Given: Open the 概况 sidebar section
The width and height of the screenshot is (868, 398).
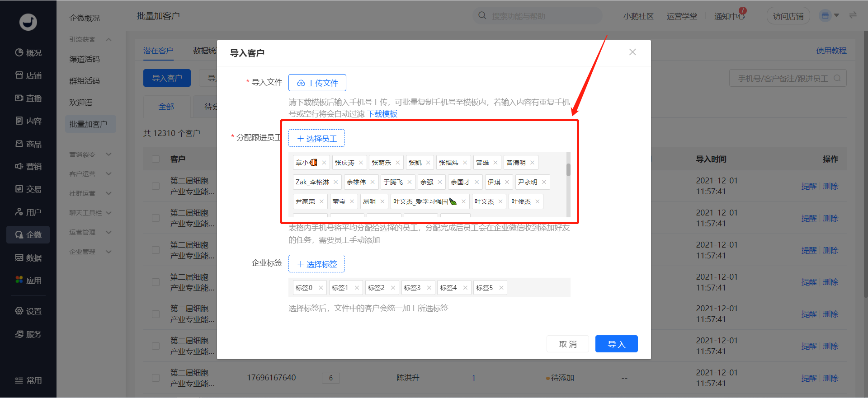Looking at the screenshot, I should (x=28, y=53).
